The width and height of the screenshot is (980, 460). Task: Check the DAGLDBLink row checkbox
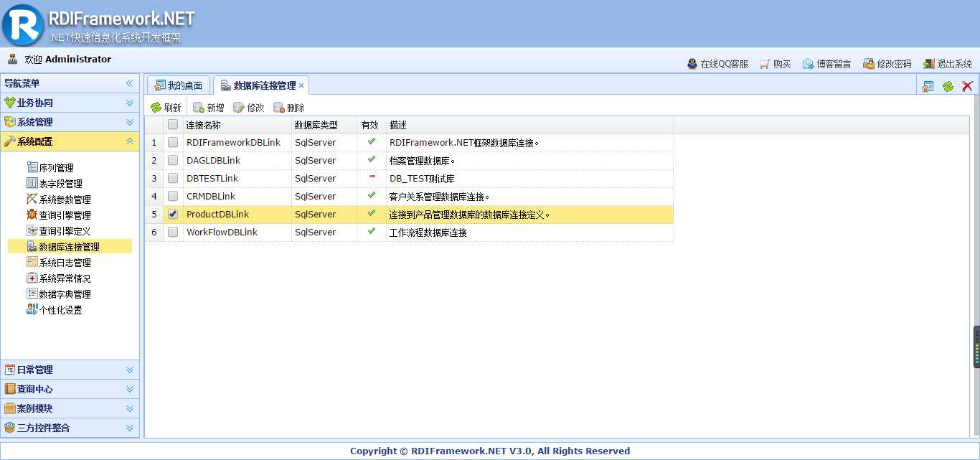[173, 161]
